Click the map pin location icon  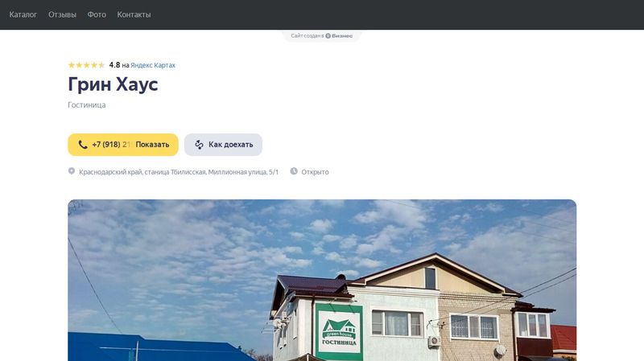72,171
